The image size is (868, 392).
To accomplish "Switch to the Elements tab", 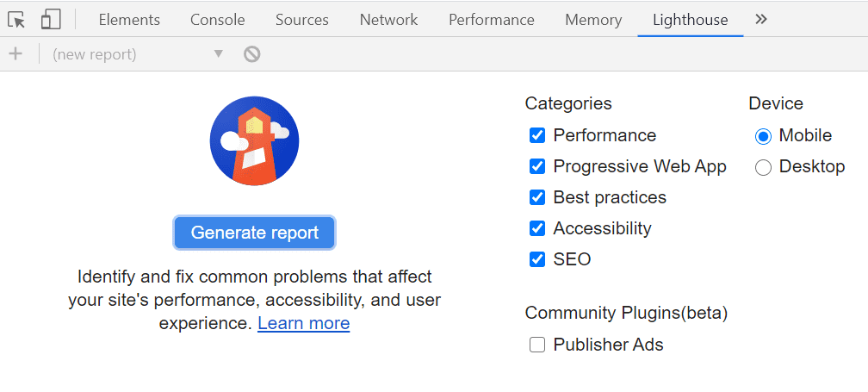I will click(x=129, y=19).
